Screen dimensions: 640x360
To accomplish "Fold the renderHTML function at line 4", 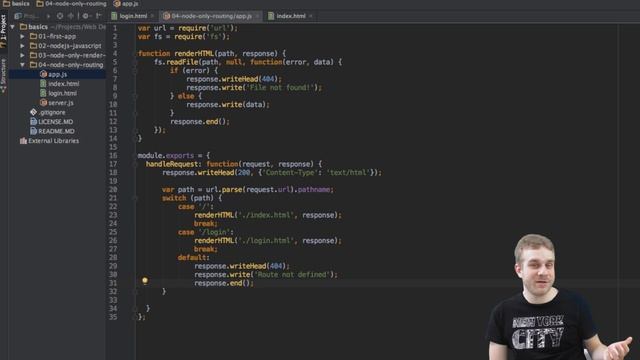I will tap(135, 53).
